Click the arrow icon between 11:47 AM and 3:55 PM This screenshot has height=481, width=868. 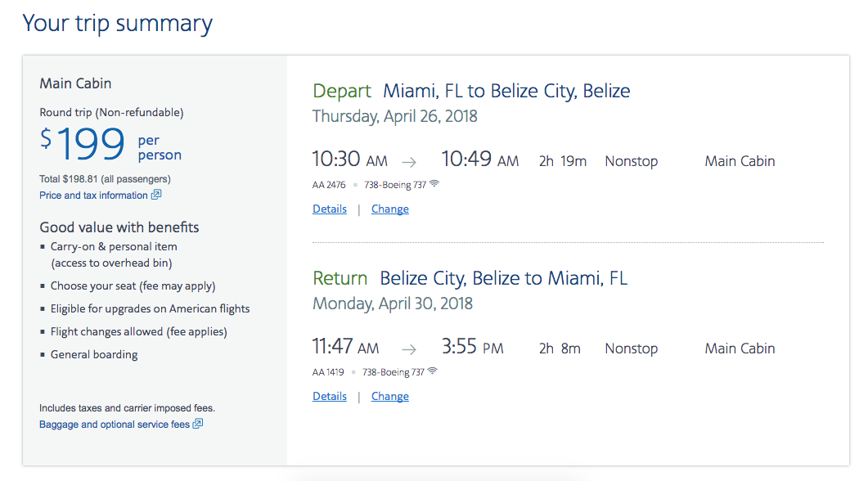click(x=409, y=349)
